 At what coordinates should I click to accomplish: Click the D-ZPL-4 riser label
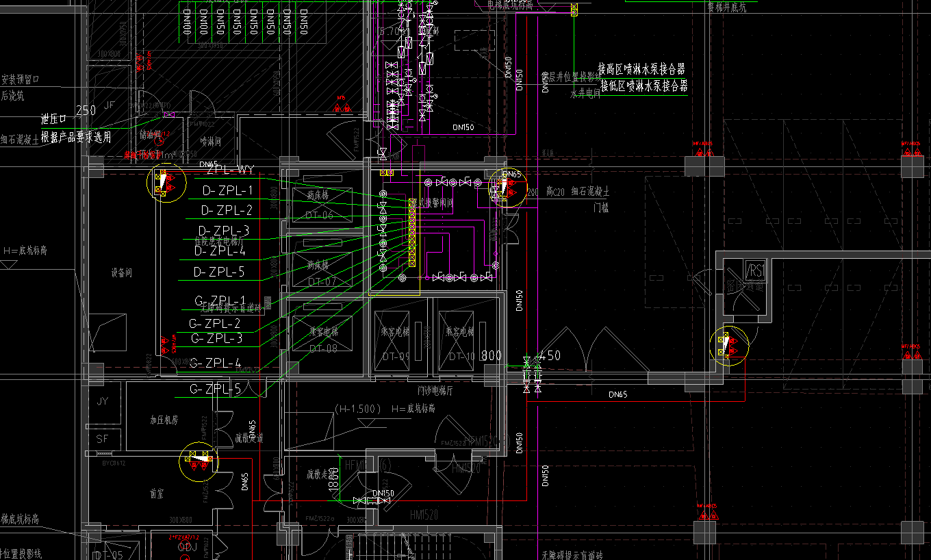point(220,251)
